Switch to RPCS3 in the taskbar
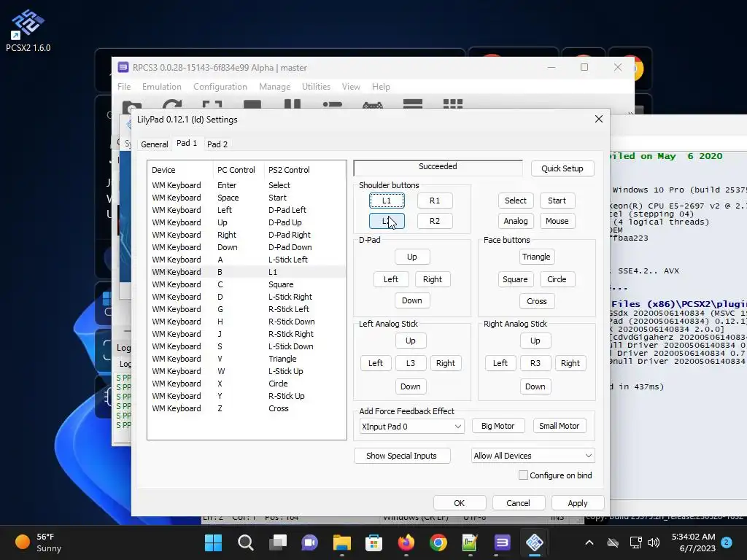 point(502,542)
